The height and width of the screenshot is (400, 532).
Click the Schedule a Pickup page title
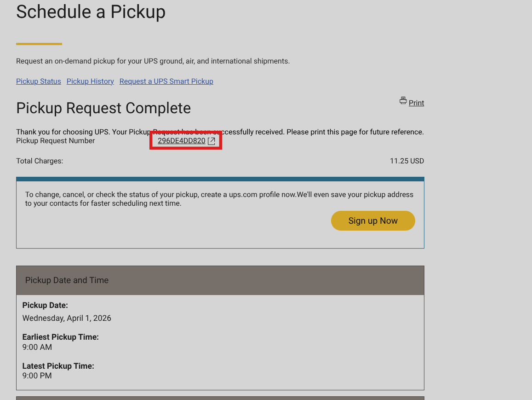(91, 12)
